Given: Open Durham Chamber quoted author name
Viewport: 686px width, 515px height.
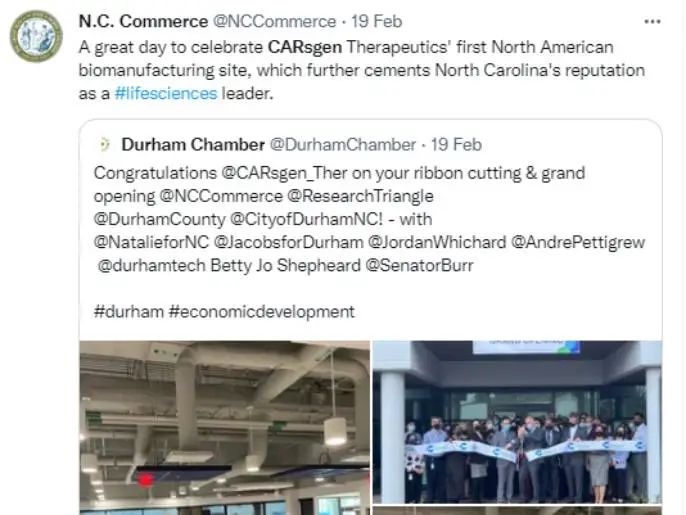Looking at the screenshot, I should (193, 145).
